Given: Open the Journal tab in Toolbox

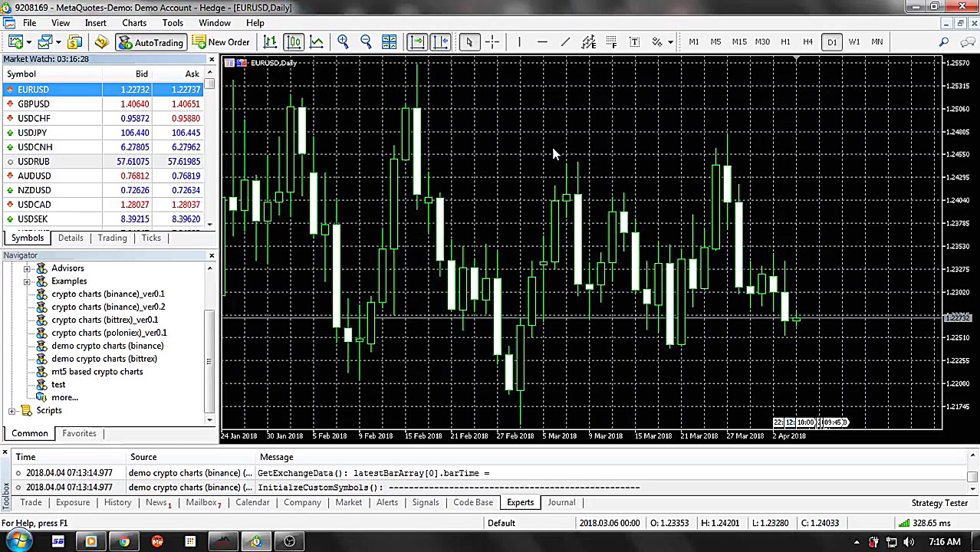Looking at the screenshot, I should point(561,502).
